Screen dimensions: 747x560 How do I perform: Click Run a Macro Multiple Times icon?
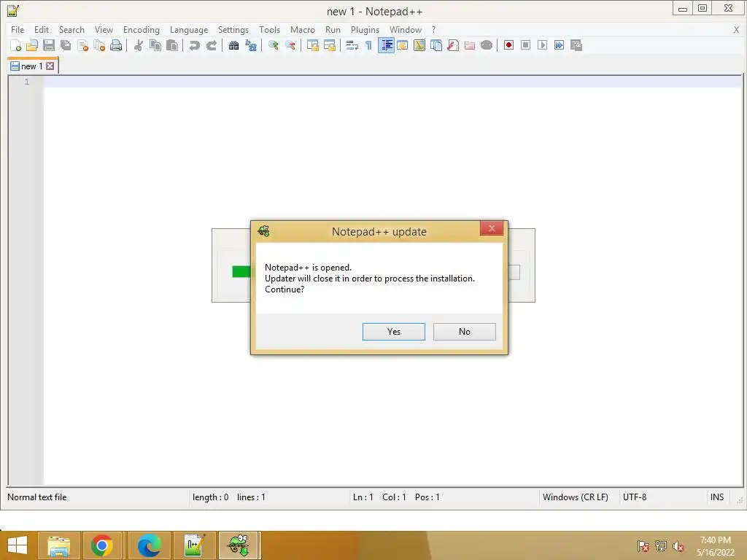point(560,45)
